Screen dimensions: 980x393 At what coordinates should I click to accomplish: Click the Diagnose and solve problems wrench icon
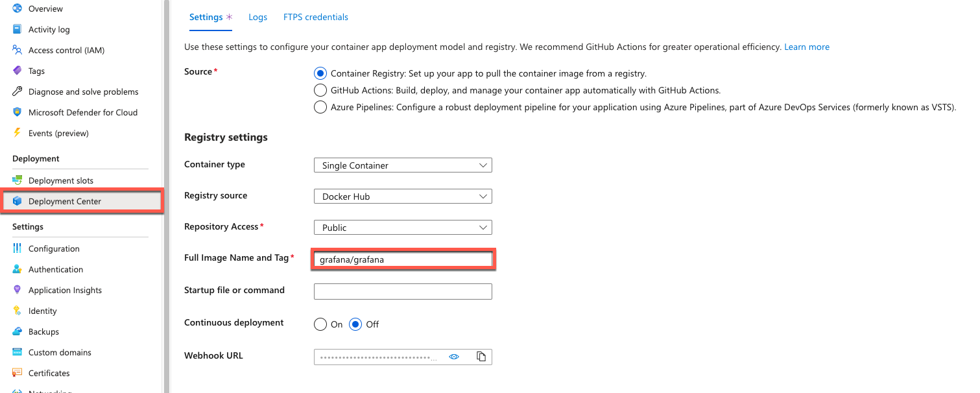click(x=18, y=91)
